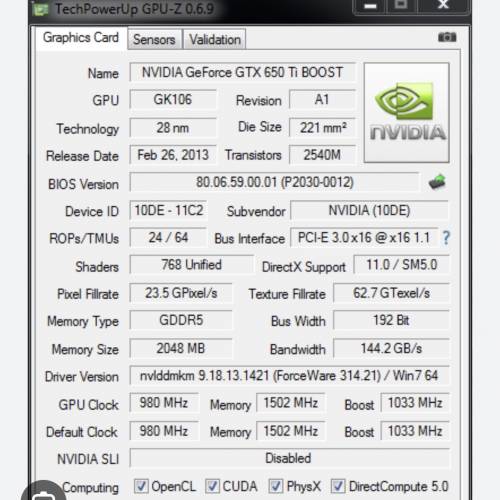Click the Subvendor field NVIDIA (10DE)
This screenshot has height=500, width=500.
coord(369,210)
